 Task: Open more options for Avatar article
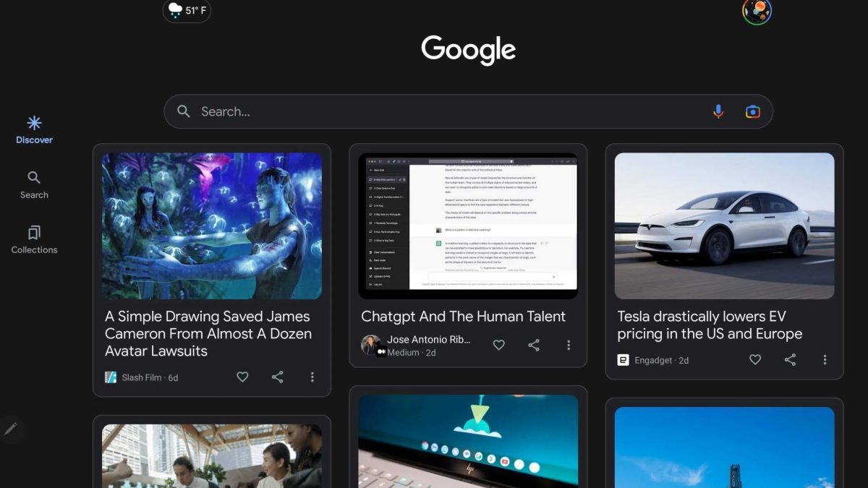pos(312,377)
